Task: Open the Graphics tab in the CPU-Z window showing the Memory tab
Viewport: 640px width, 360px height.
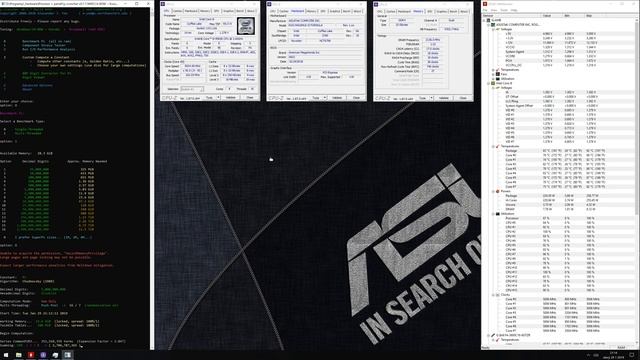Action: (x=442, y=11)
